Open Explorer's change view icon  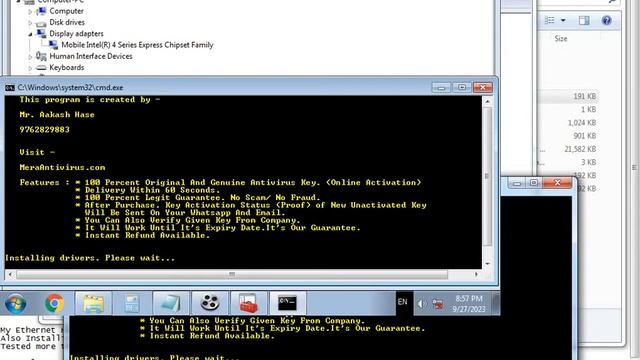click(x=550, y=20)
